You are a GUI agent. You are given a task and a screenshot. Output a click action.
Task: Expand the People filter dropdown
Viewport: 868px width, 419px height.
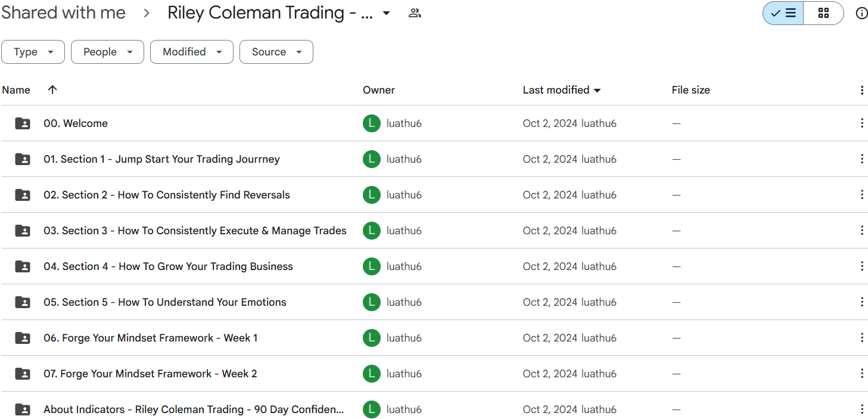coord(107,52)
